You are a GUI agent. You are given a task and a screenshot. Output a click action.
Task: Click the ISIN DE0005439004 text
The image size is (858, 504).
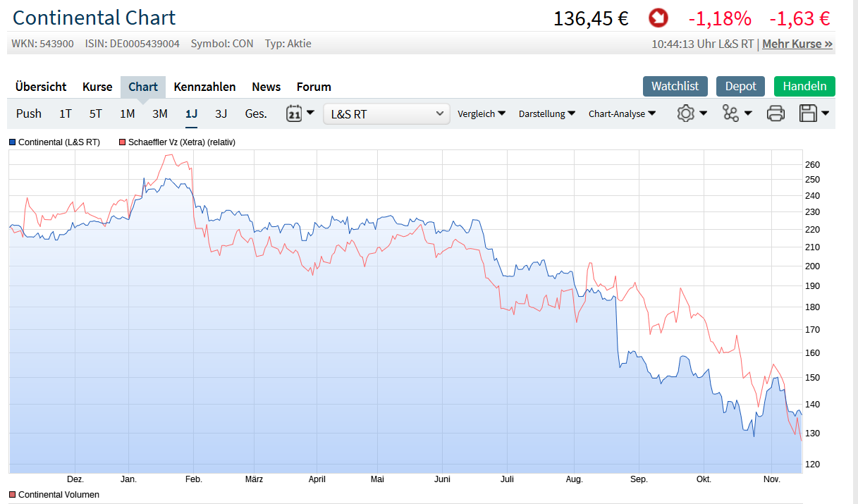pyautogui.click(x=133, y=44)
